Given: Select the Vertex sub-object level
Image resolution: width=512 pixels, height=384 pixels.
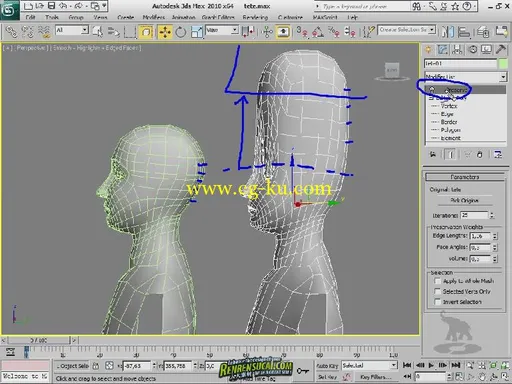Looking at the screenshot, I should point(449,106).
